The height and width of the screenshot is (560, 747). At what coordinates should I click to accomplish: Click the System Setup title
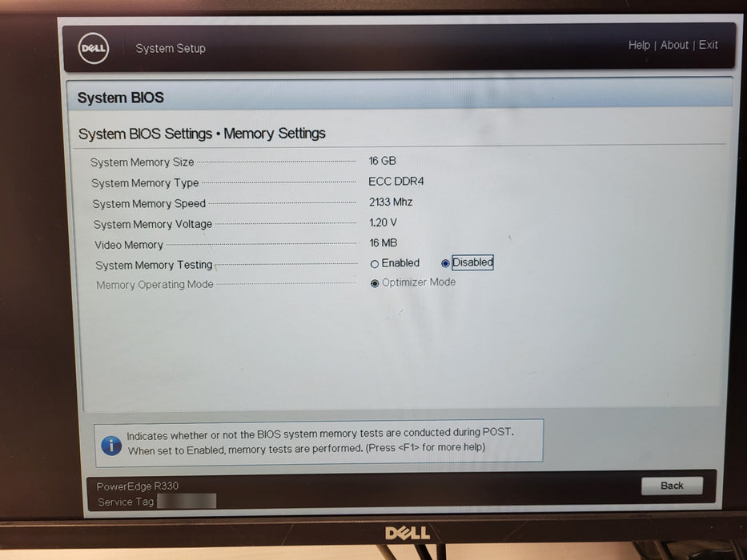click(x=171, y=49)
